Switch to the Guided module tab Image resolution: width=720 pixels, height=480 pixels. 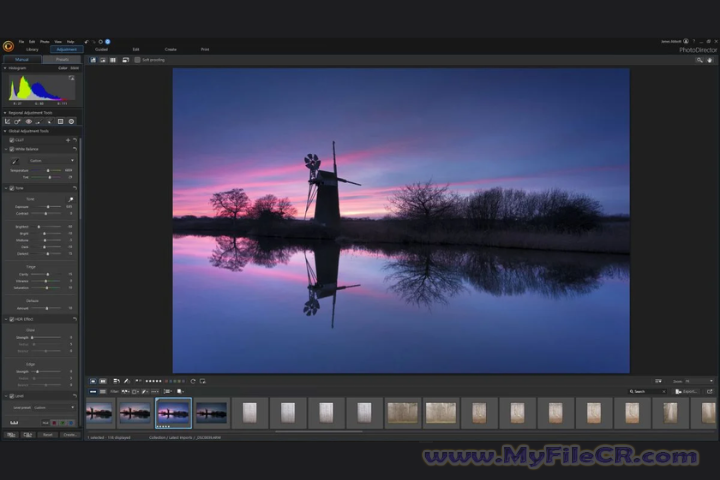[x=101, y=49]
